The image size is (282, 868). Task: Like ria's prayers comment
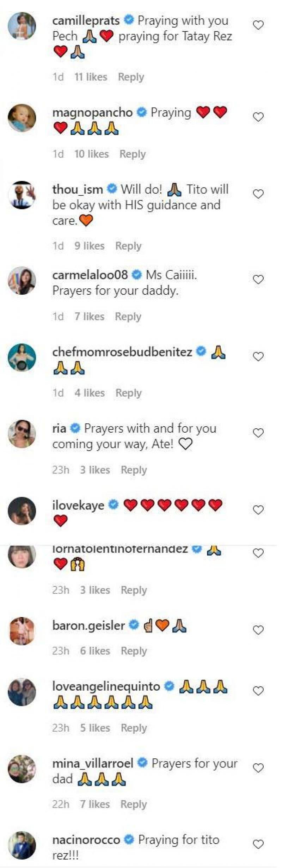(x=258, y=433)
